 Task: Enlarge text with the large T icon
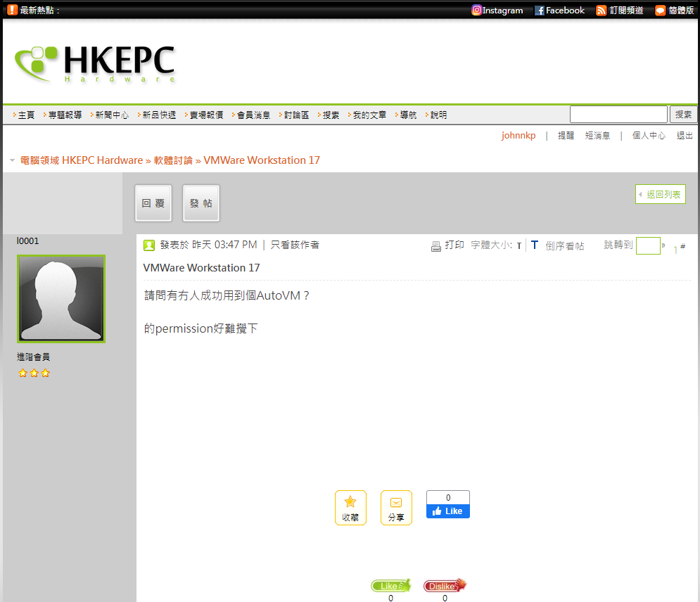535,245
